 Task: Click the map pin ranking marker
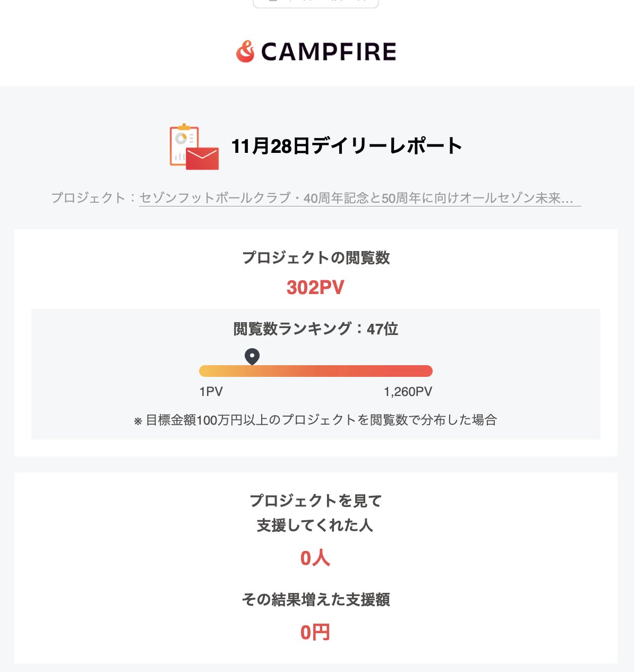[x=252, y=356]
